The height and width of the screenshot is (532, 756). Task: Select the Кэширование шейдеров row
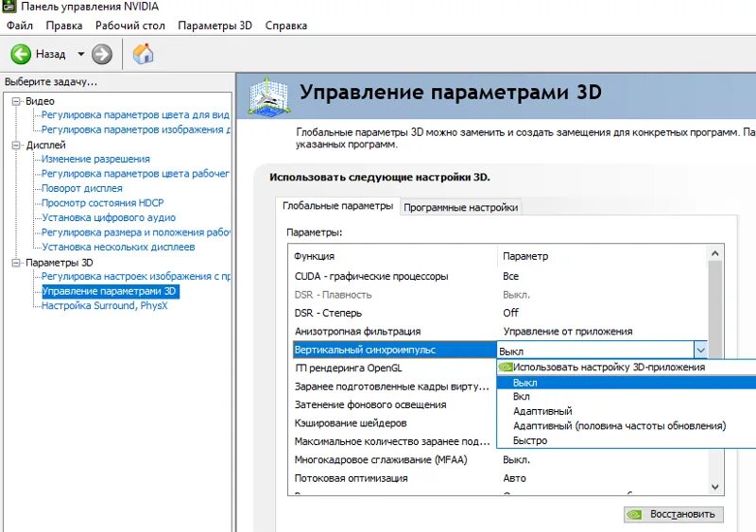pyautogui.click(x=393, y=423)
